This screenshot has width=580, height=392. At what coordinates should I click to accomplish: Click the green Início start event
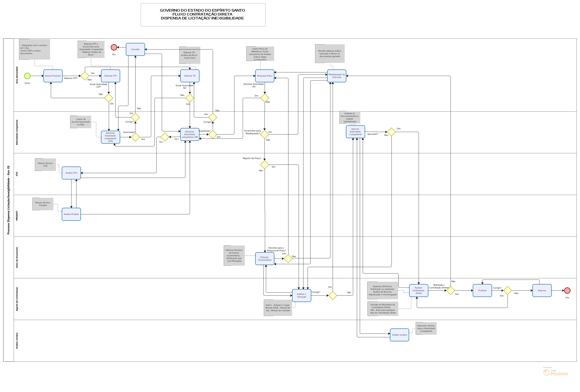click(27, 76)
